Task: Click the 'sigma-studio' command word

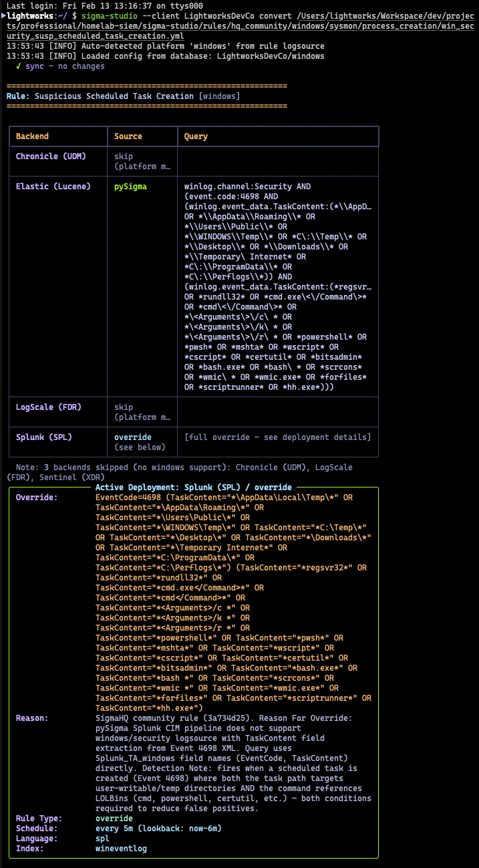Action: point(110,15)
